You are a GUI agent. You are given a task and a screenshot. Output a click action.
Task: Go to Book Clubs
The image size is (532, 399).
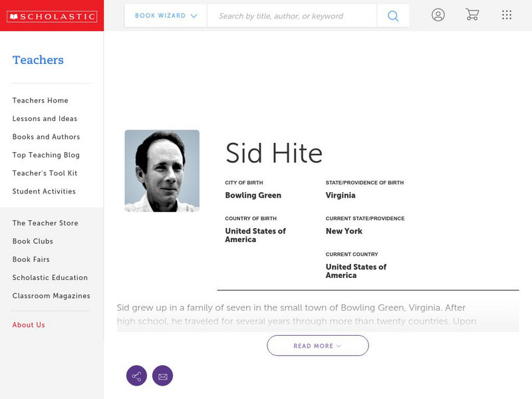pyautogui.click(x=33, y=241)
